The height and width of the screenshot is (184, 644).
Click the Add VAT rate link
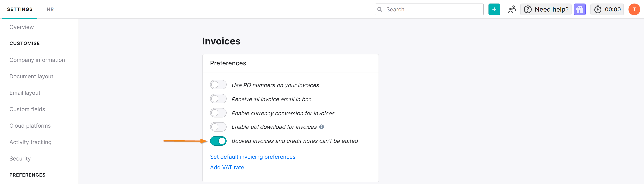click(227, 168)
